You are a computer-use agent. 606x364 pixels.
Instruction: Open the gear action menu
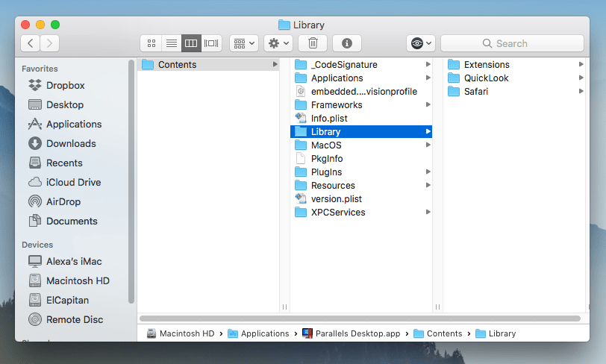coord(278,43)
